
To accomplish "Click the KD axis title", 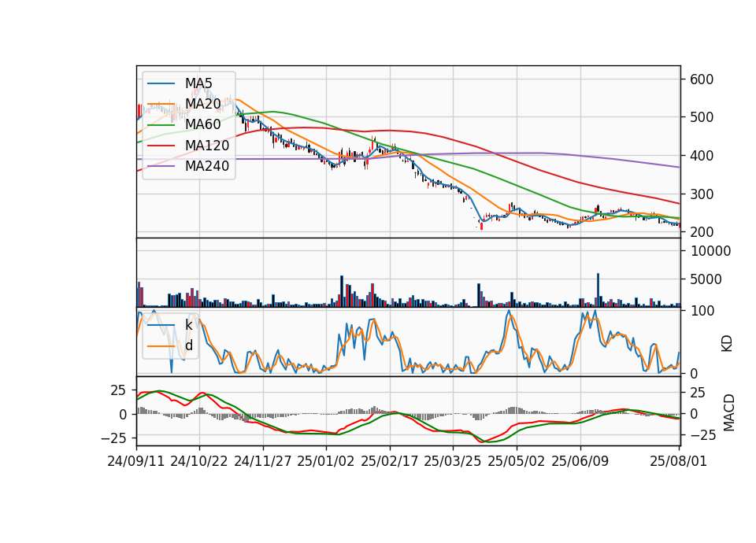I will coord(727,343).
